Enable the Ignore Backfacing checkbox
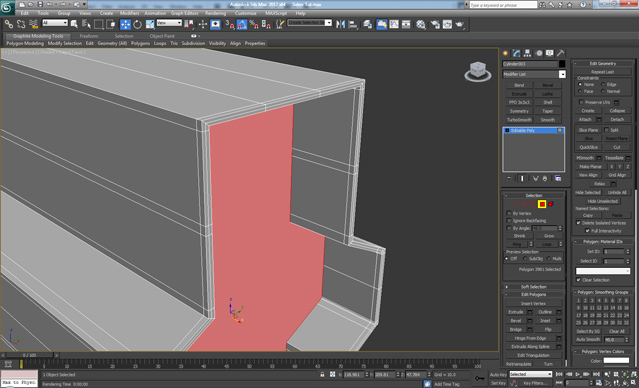Image resolution: width=639 pixels, height=388 pixels. [x=509, y=220]
